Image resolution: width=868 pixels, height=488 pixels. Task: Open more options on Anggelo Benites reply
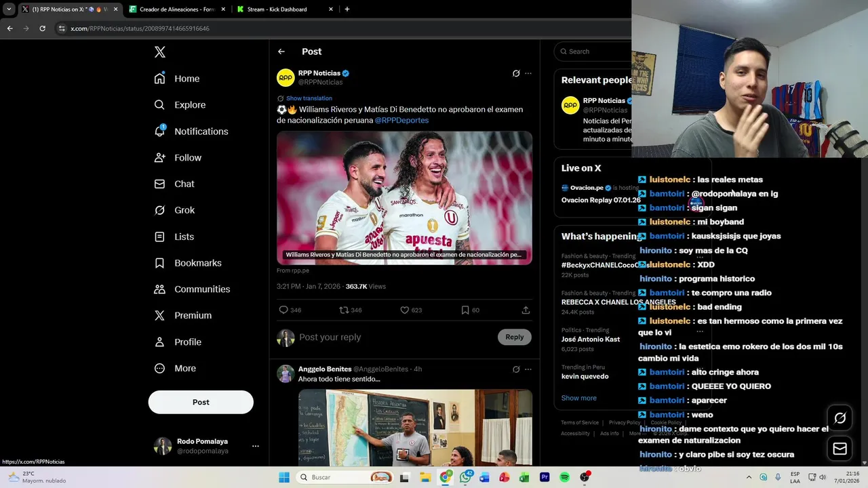(528, 369)
